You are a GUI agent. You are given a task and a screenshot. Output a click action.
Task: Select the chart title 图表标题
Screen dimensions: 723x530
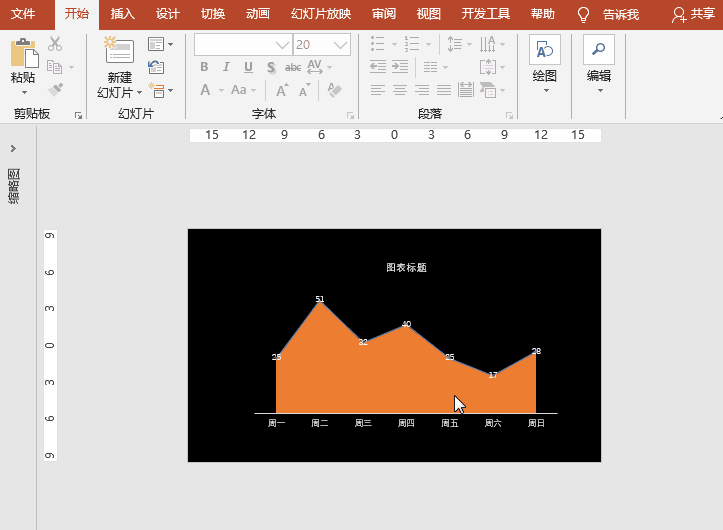coord(406,268)
